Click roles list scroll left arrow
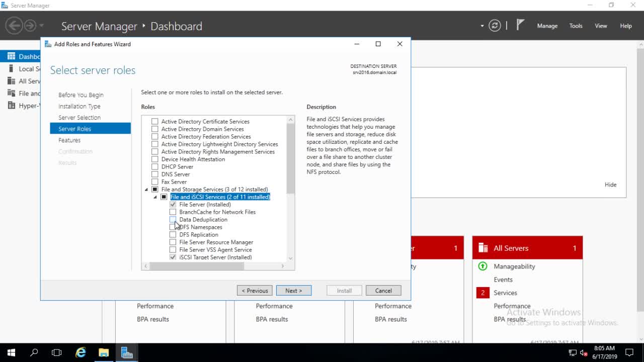This screenshot has width=644, height=362. [146, 266]
